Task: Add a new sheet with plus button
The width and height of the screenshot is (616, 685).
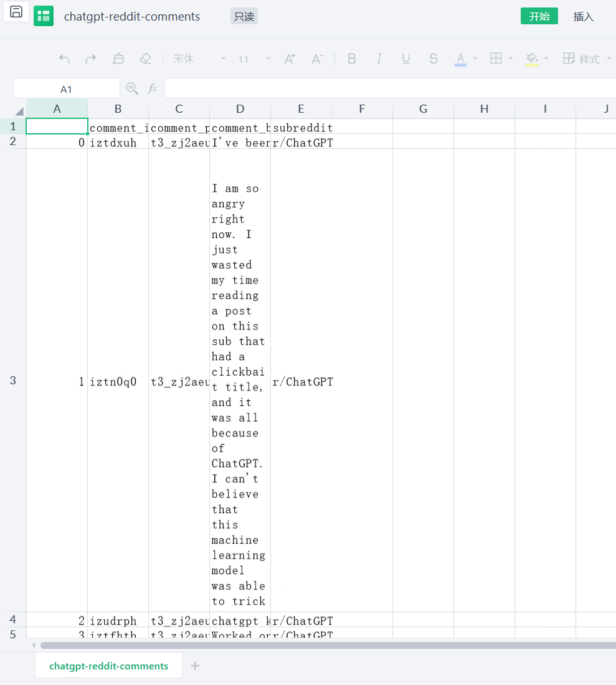Action: 195,666
